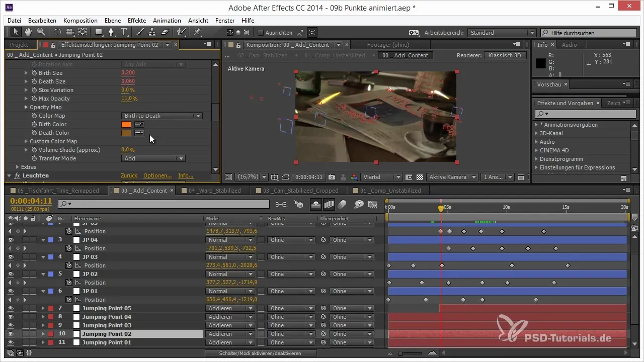The image size is (644, 362).
Task: Click the Info... link for Leuchten
Action: click(x=186, y=175)
